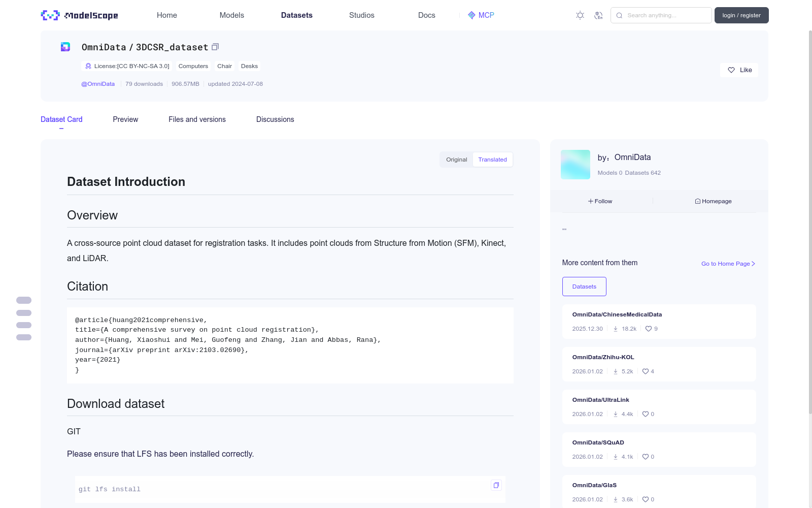Screen dimensions: 812x508
Task: Click download icon on SQuAD card
Action: (616, 457)
